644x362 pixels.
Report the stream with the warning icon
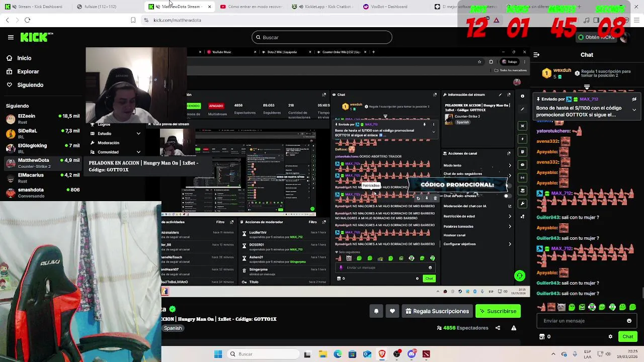pos(514,328)
